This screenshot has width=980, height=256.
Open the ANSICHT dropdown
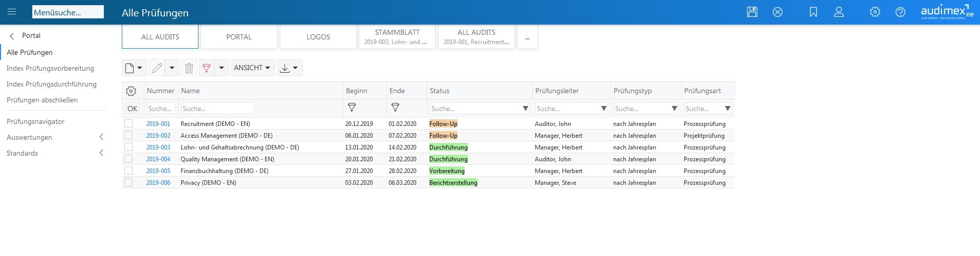(252, 68)
